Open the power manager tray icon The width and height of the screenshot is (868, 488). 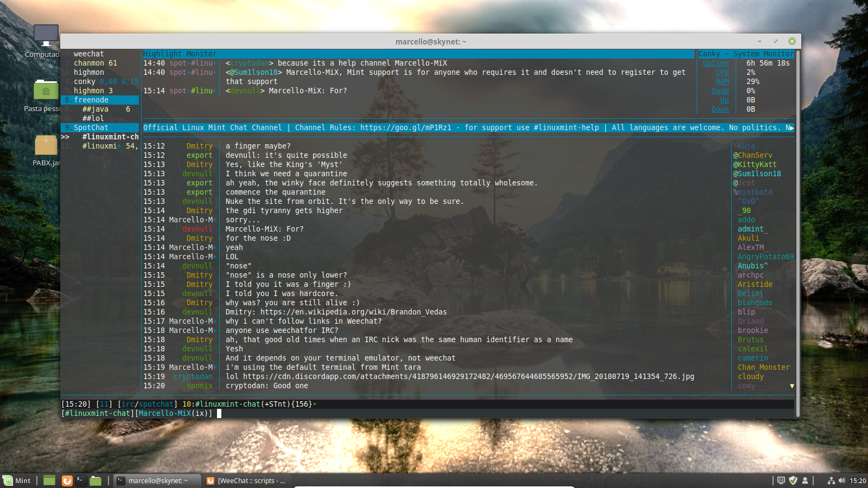click(x=781, y=480)
